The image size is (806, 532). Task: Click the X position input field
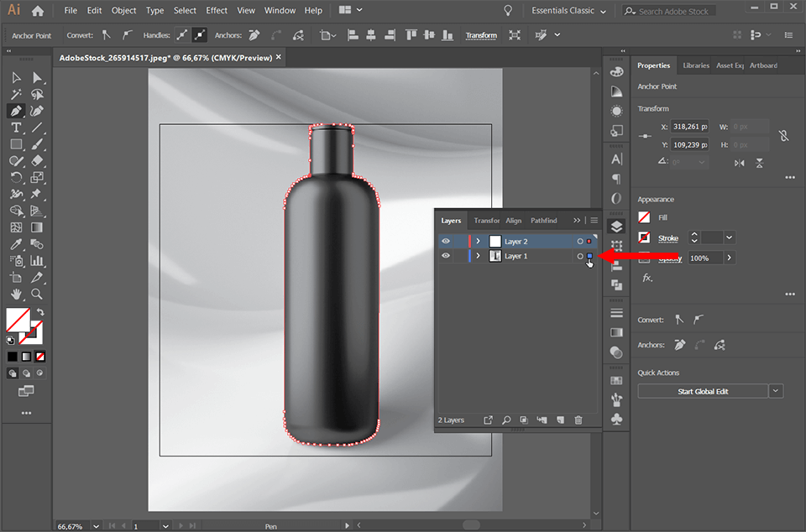pyautogui.click(x=688, y=126)
